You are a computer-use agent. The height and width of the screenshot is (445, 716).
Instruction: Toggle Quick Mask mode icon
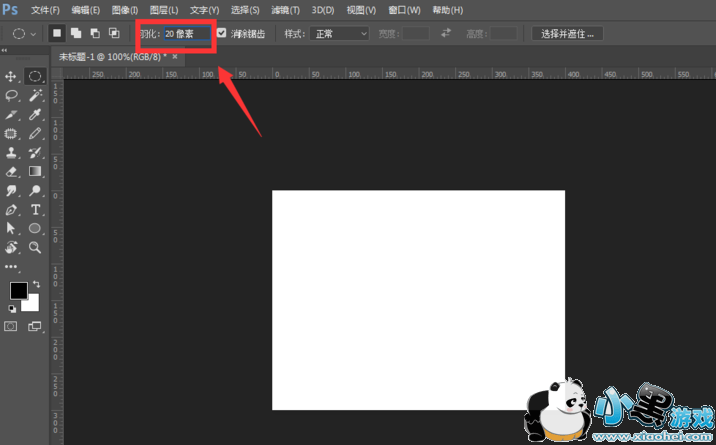[11, 326]
